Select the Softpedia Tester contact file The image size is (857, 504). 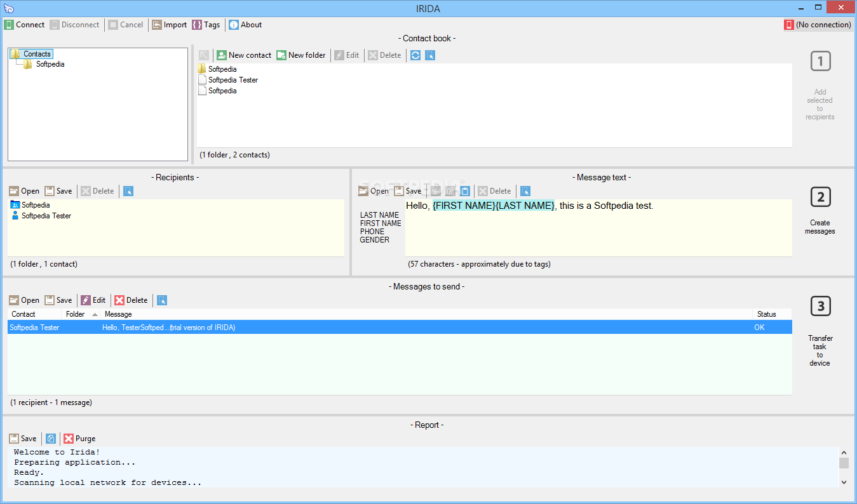coord(228,80)
